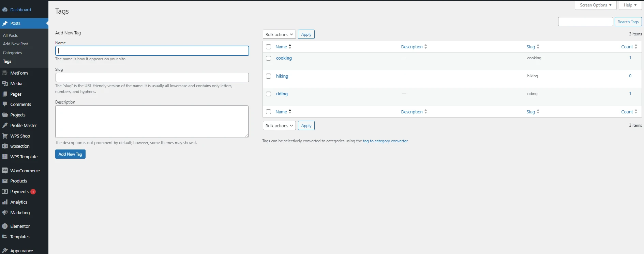Click the Comments speech bubble icon

(5, 104)
